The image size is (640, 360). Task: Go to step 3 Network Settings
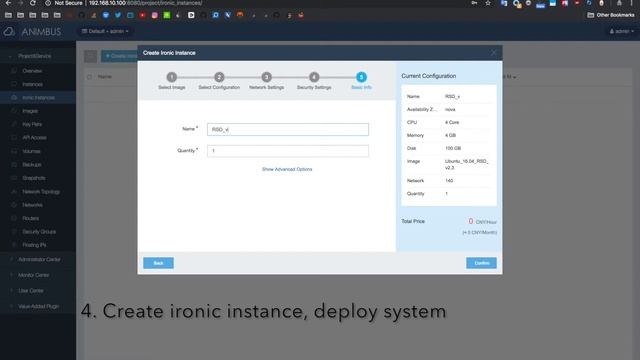pos(267,77)
